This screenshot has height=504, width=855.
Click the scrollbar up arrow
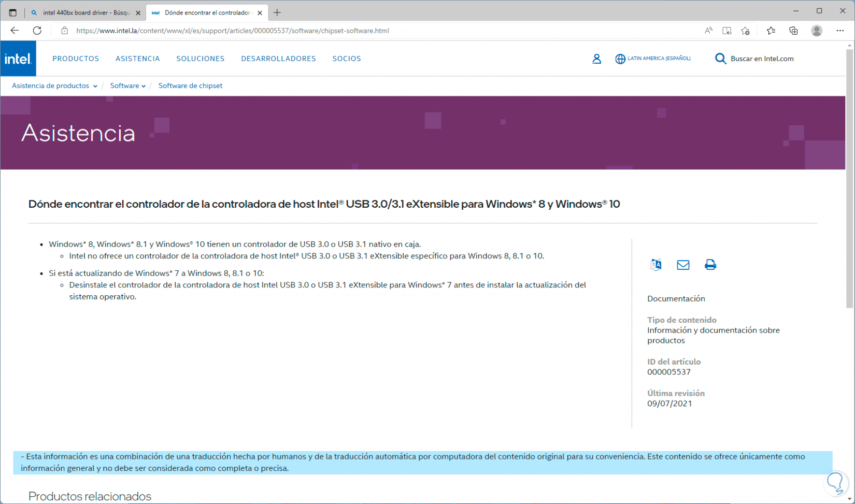click(849, 46)
